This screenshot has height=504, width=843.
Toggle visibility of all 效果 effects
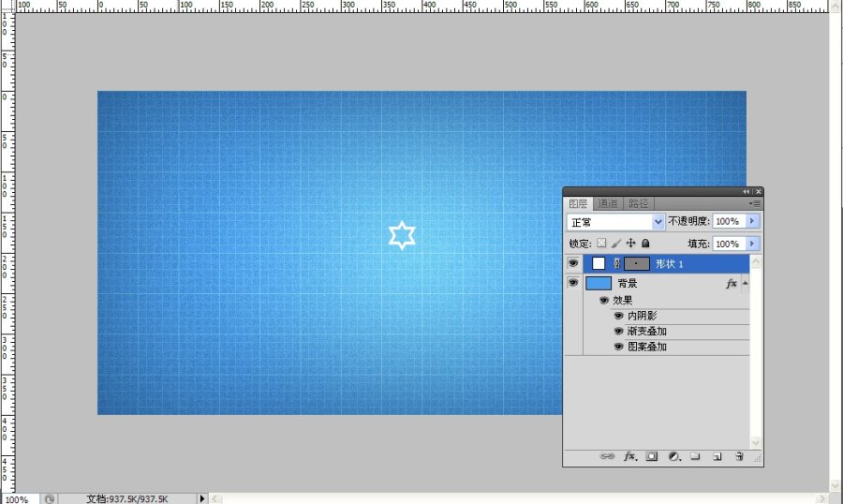pos(604,300)
